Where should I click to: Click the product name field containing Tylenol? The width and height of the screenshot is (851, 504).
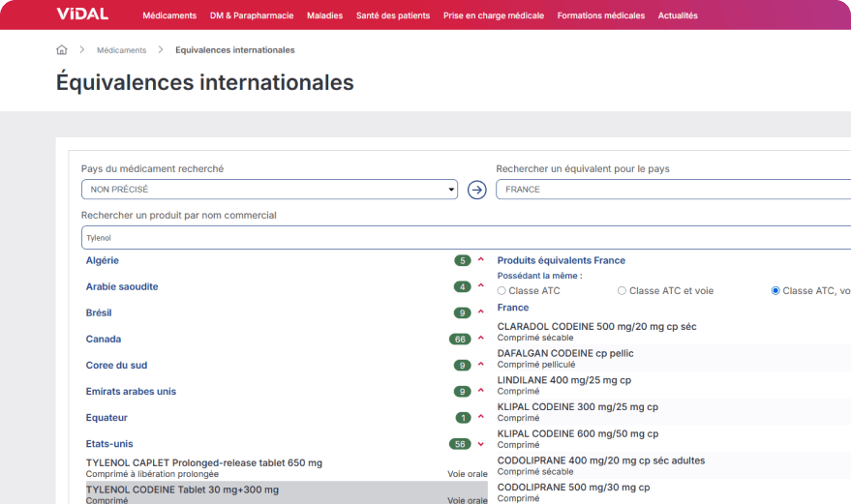(x=467, y=238)
